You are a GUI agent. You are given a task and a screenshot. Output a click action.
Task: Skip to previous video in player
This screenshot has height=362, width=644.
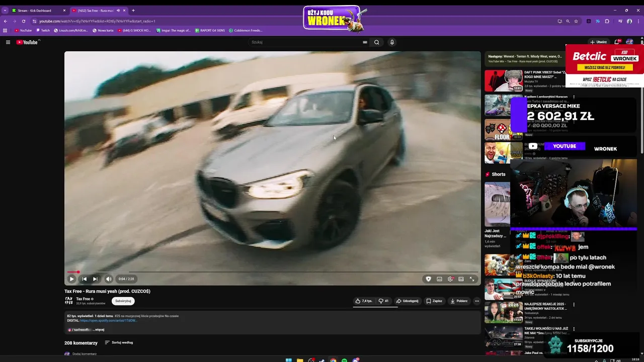tap(84, 279)
